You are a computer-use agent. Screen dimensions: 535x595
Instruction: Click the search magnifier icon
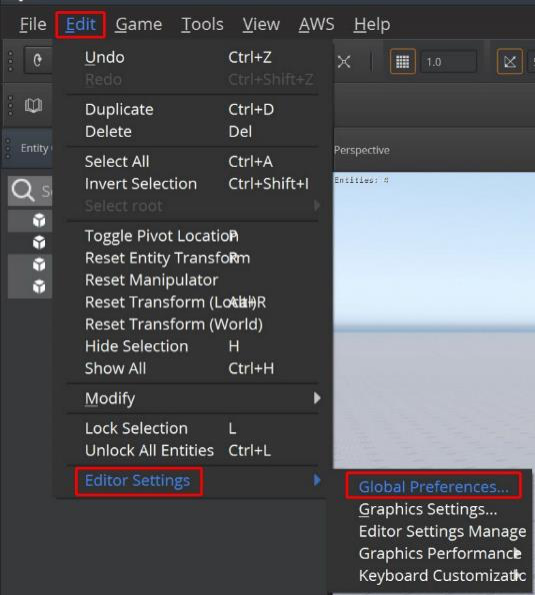pyautogui.click(x=23, y=190)
